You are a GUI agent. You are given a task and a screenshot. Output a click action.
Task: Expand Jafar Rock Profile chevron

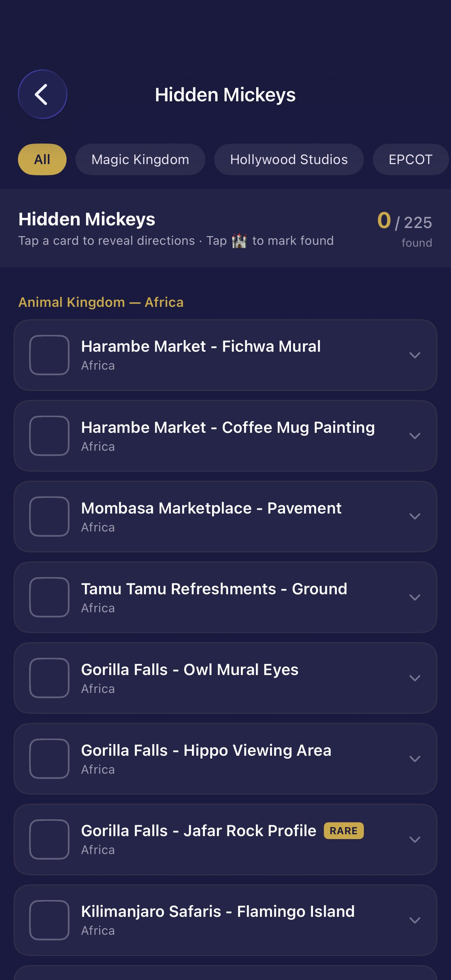click(x=414, y=839)
